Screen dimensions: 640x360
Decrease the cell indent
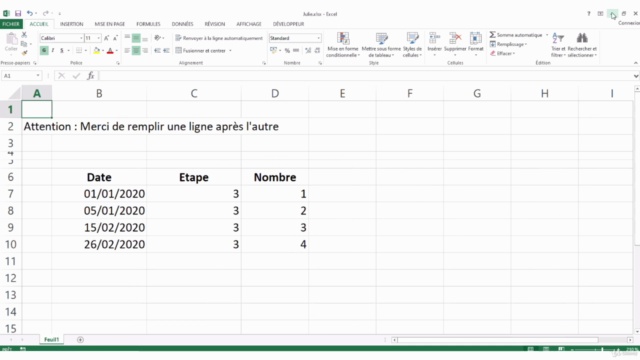click(157, 51)
